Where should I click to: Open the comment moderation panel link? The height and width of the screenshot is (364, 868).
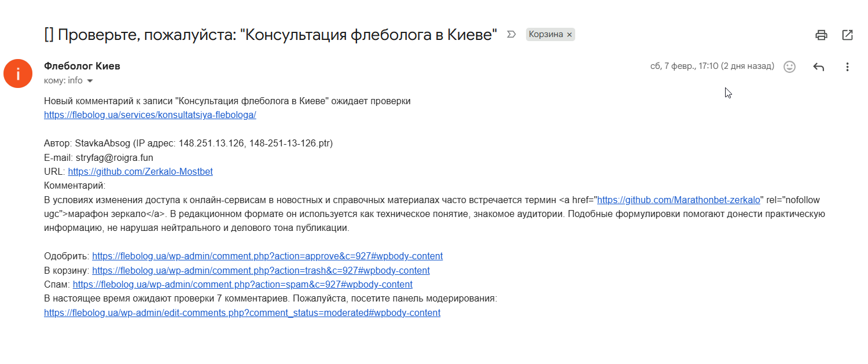[x=242, y=312]
